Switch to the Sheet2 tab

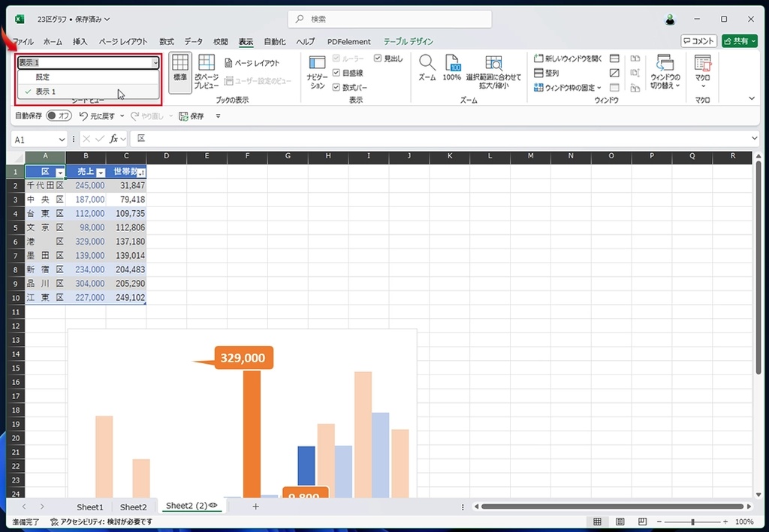coord(134,507)
